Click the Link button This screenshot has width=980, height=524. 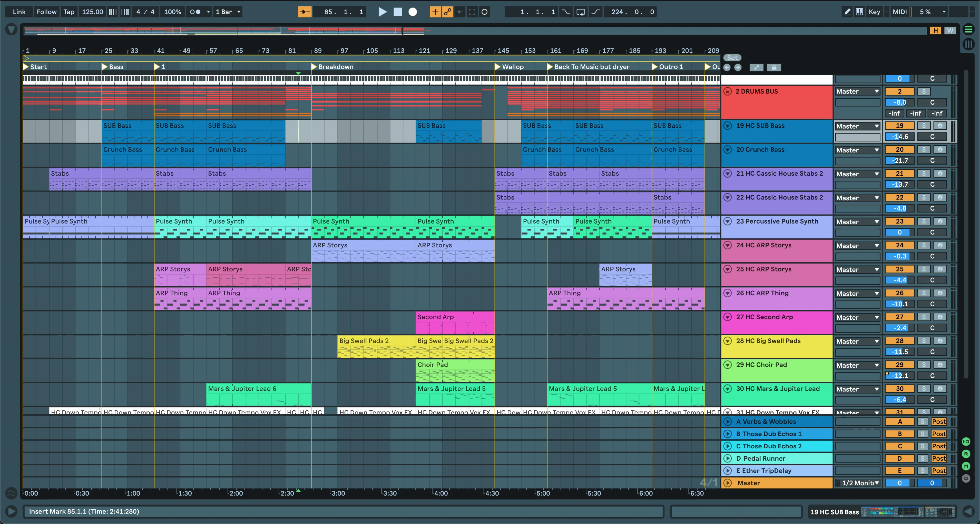[19, 12]
